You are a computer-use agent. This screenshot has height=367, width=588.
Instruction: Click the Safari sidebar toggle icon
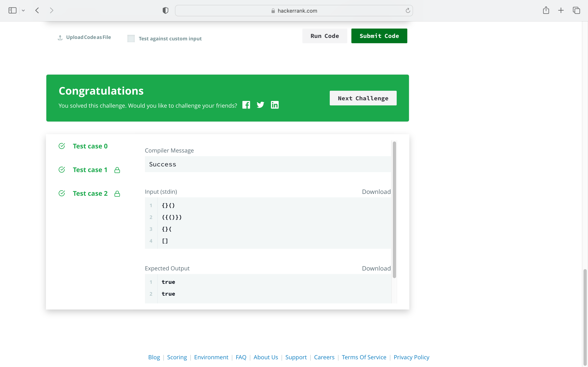(x=12, y=10)
